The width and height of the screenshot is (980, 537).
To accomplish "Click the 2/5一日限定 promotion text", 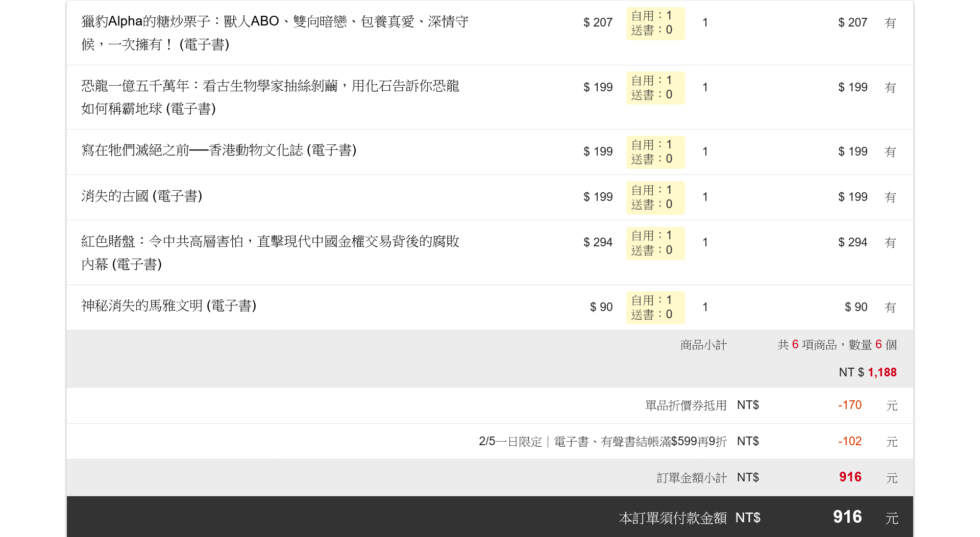I will (x=602, y=442).
